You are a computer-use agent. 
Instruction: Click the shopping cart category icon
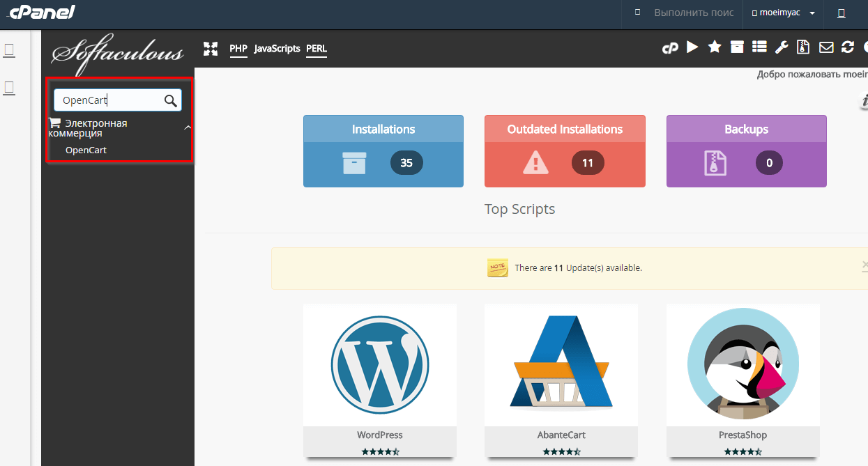[x=54, y=123]
